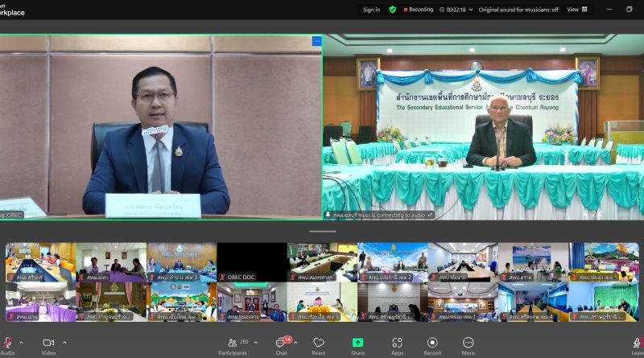Click the Leave meeting button

tap(637, 344)
